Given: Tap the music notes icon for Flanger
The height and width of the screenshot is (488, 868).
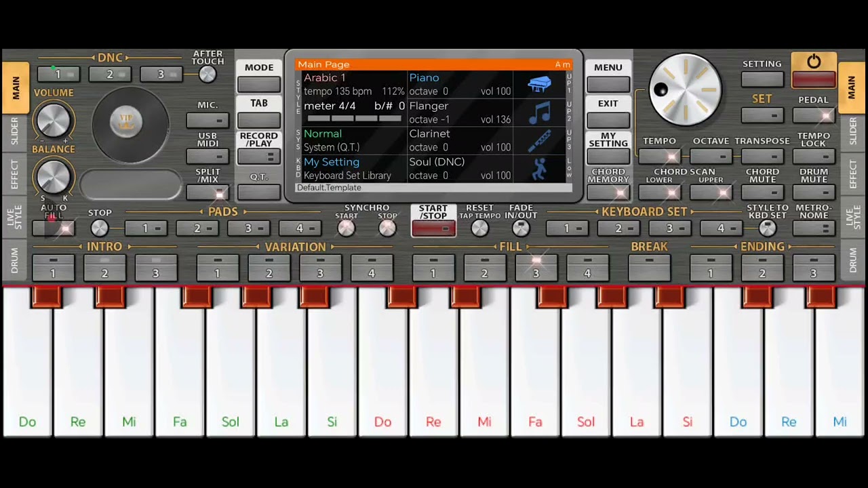Looking at the screenshot, I should [x=540, y=113].
